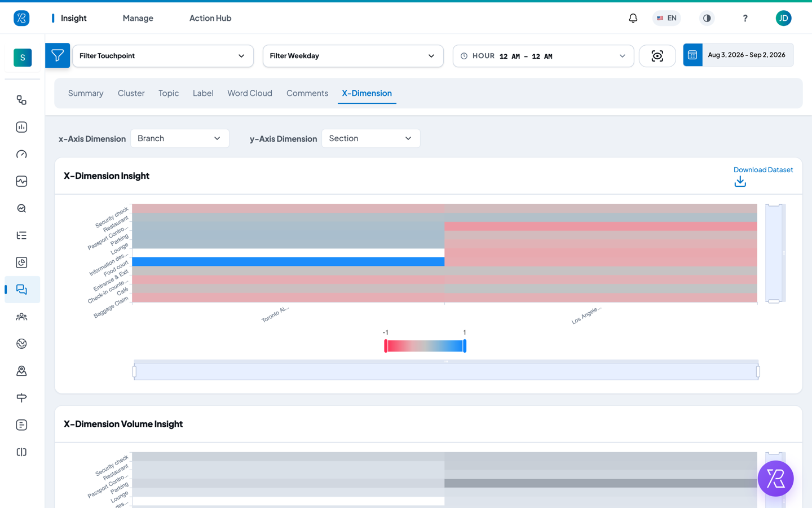Toggle dark mode contrast icon
Viewport: 812px width, 508px height.
707,18
